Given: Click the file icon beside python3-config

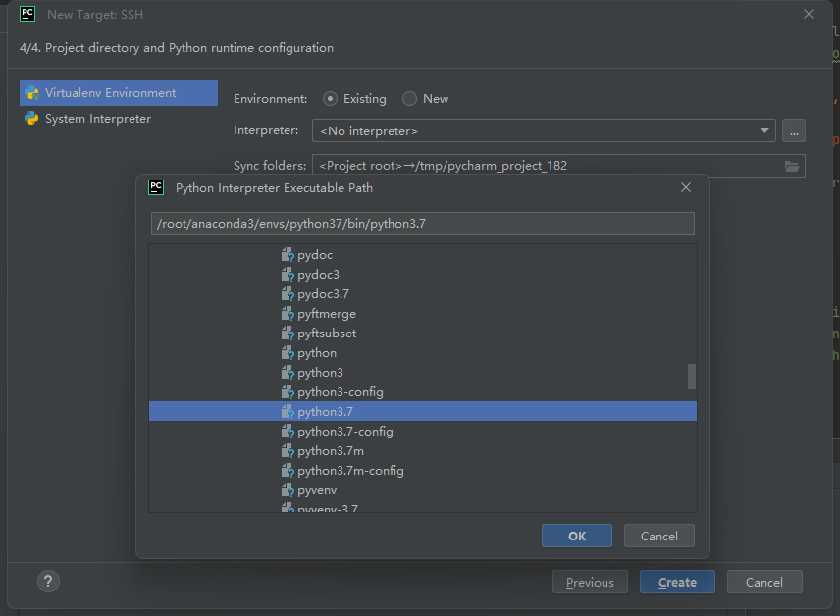Looking at the screenshot, I should 288,392.
